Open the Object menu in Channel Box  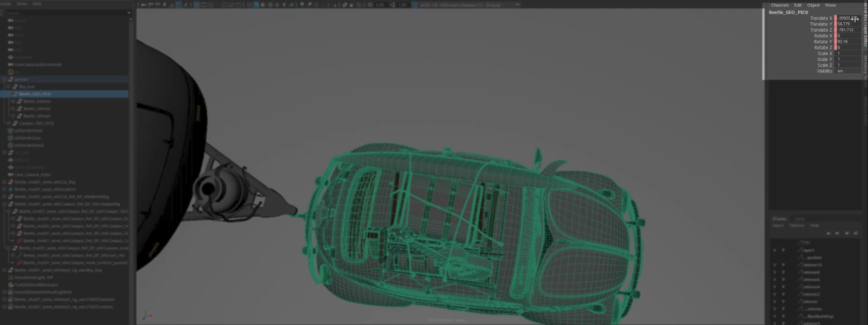[813, 5]
